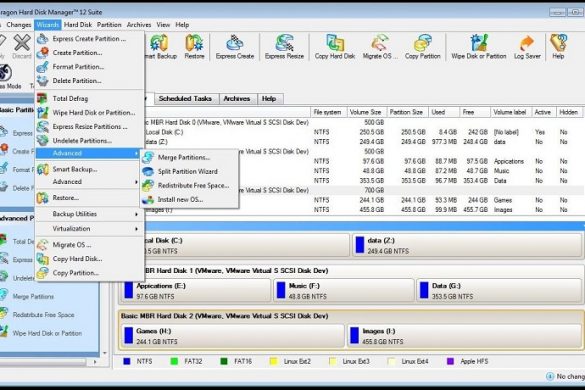Open the View menu
This screenshot has width=585, height=390.
tap(163, 25)
